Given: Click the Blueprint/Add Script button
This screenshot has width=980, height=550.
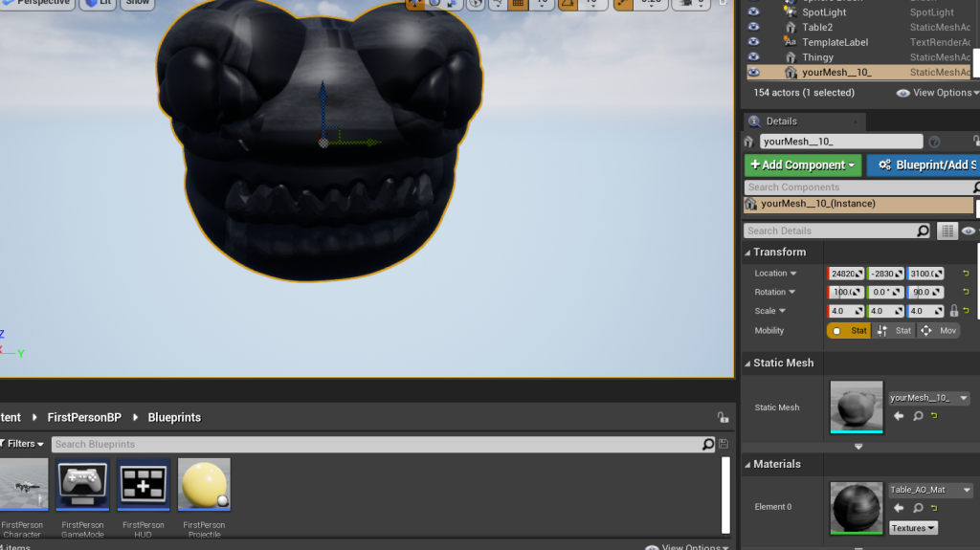Looking at the screenshot, I should point(924,165).
